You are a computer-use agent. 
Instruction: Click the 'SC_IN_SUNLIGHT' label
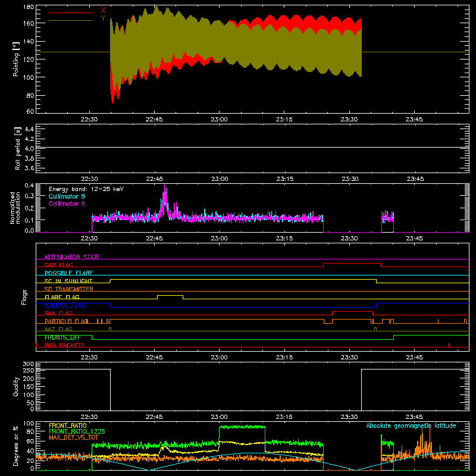tap(68, 281)
